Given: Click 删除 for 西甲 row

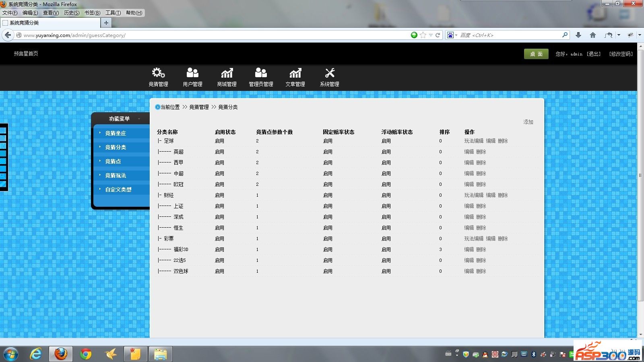Looking at the screenshot, I should pyautogui.click(x=481, y=162).
